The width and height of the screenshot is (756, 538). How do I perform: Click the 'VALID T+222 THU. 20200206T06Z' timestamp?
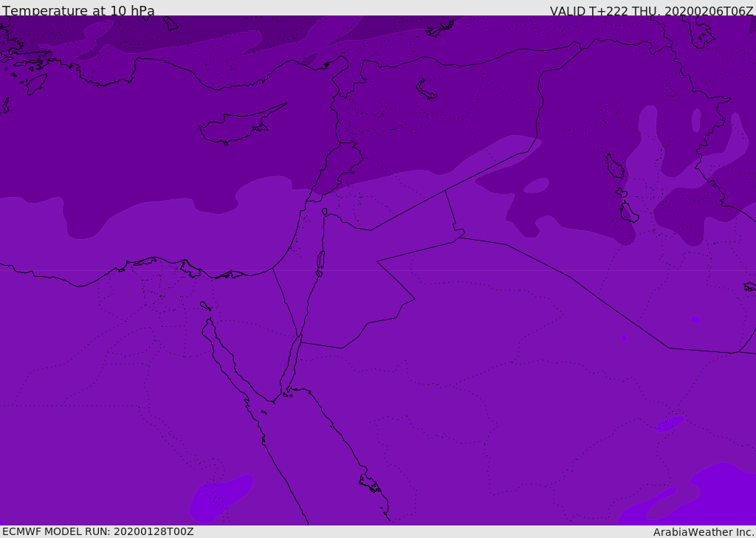(x=651, y=10)
